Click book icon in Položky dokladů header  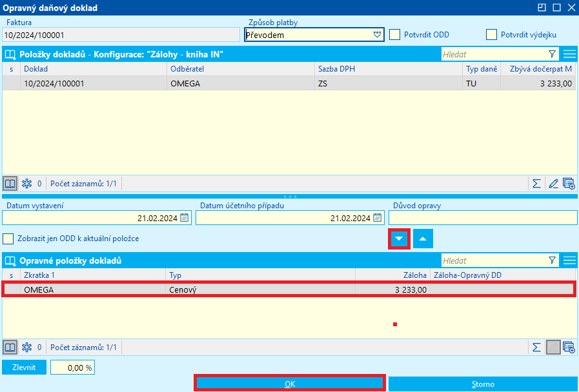[10, 55]
